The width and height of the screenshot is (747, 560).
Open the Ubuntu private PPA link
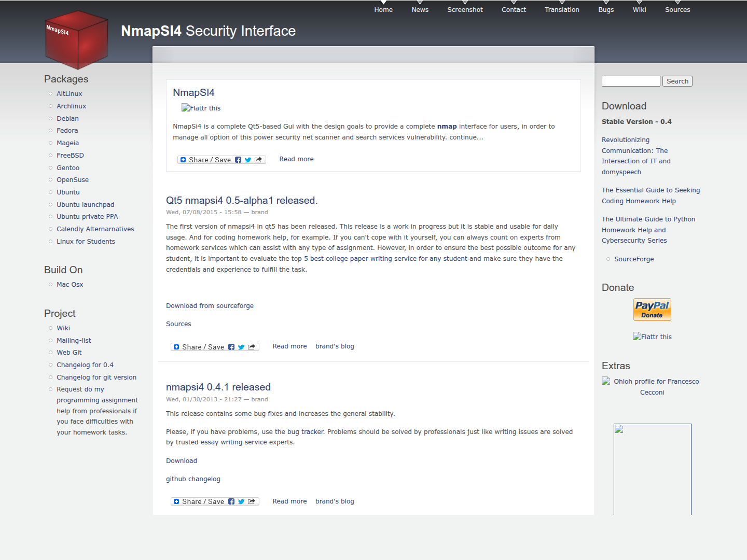(87, 217)
